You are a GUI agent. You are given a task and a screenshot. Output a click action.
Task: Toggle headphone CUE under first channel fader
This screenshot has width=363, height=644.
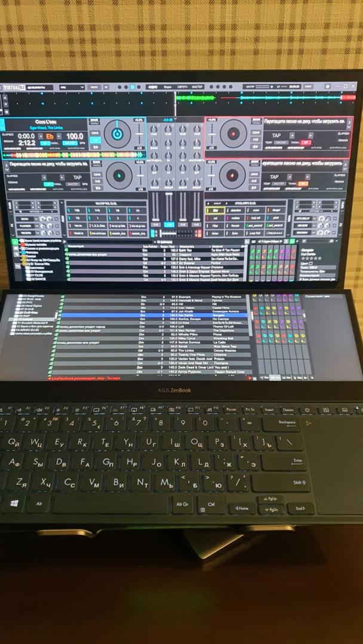pos(156,225)
